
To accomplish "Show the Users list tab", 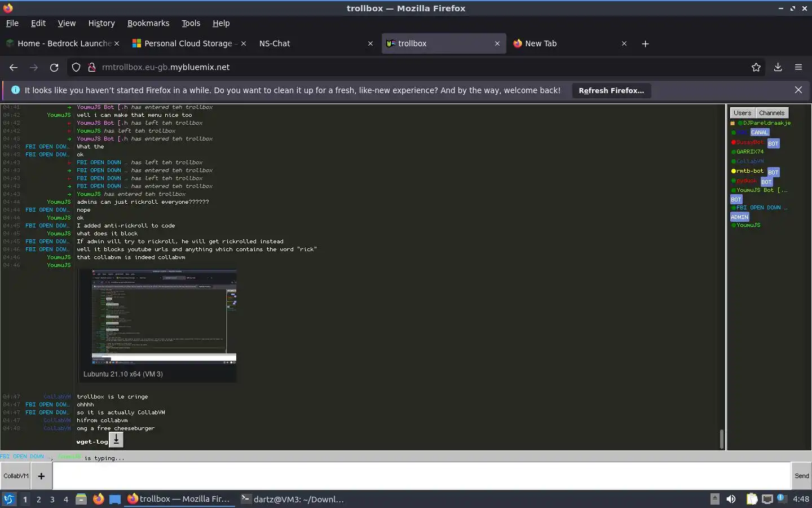I will (x=743, y=113).
